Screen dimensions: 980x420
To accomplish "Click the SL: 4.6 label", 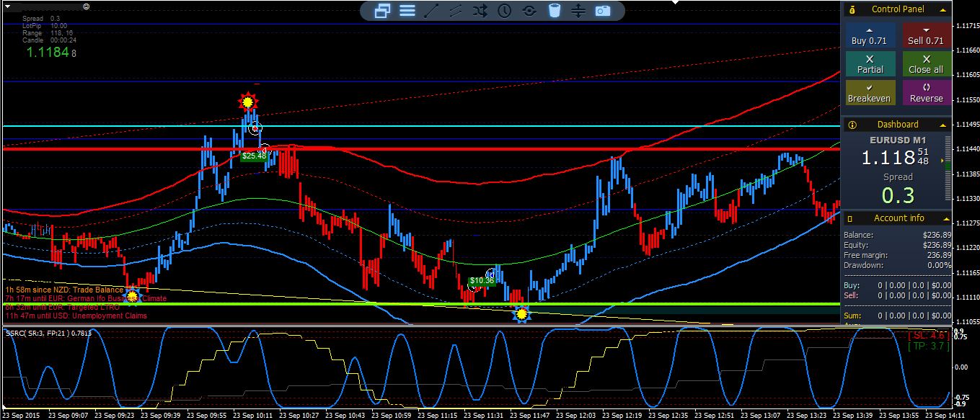I will tap(930, 336).
